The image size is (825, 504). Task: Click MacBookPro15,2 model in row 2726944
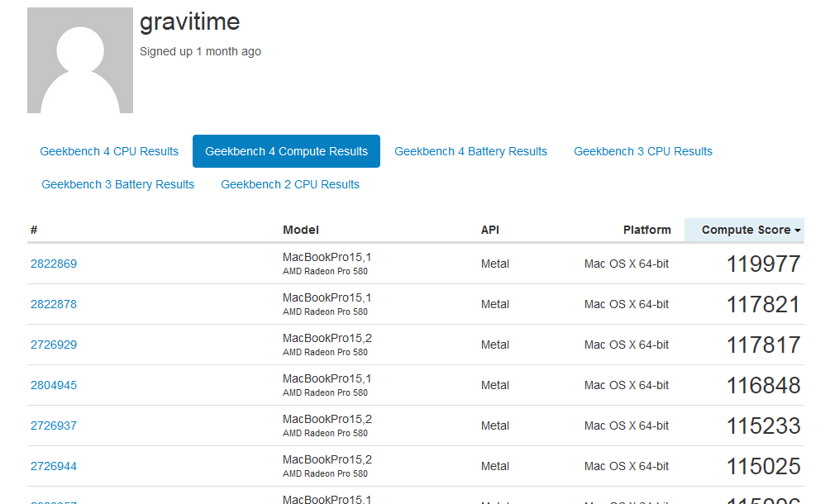pyautogui.click(x=327, y=460)
